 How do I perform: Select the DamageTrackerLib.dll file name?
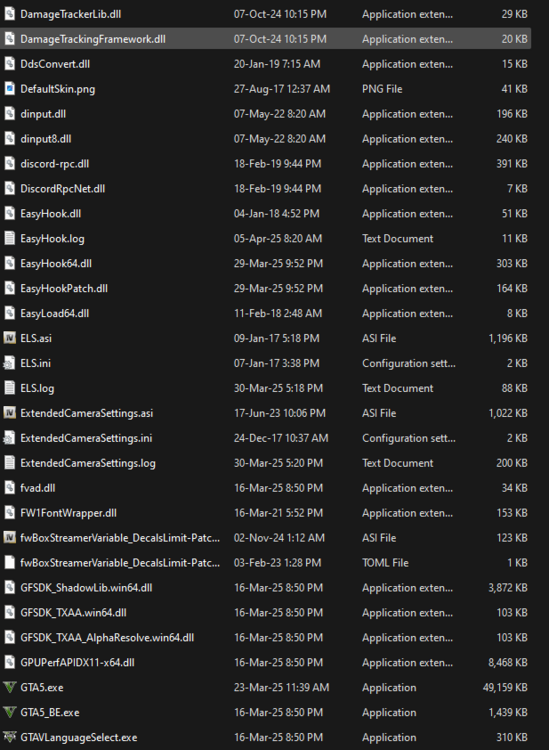coord(70,14)
